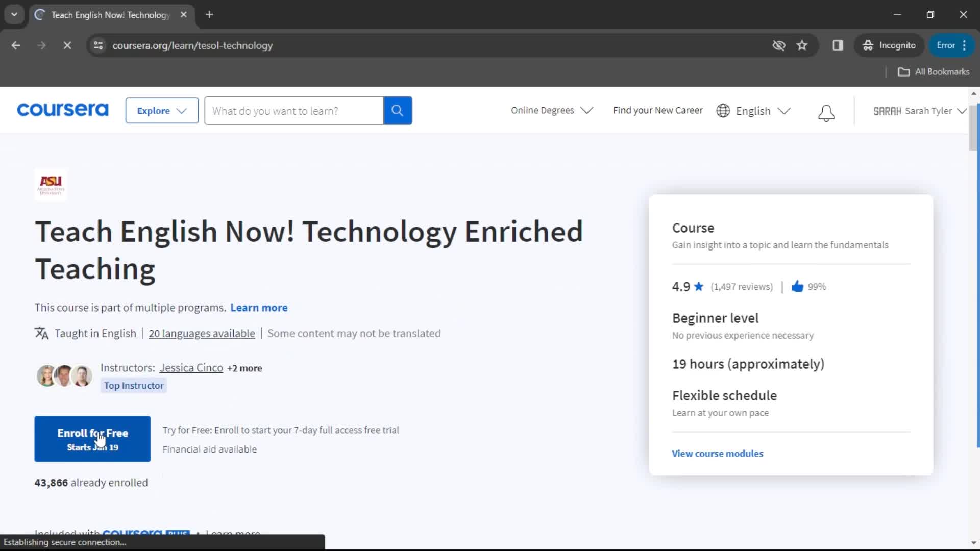The image size is (980, 551).
Task: Click the search input field
Action: point(294,111)
